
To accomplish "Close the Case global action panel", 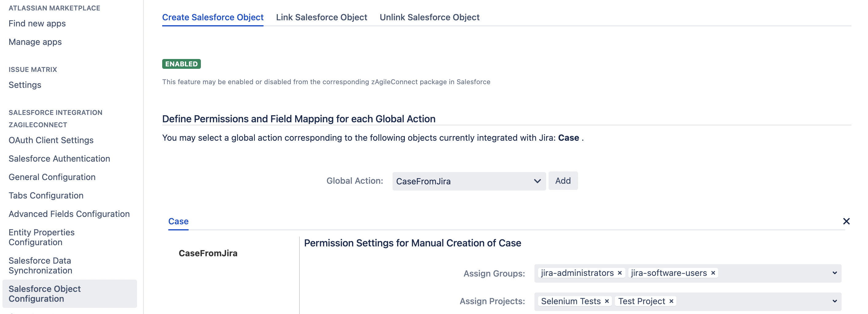I will click(846, 221).
